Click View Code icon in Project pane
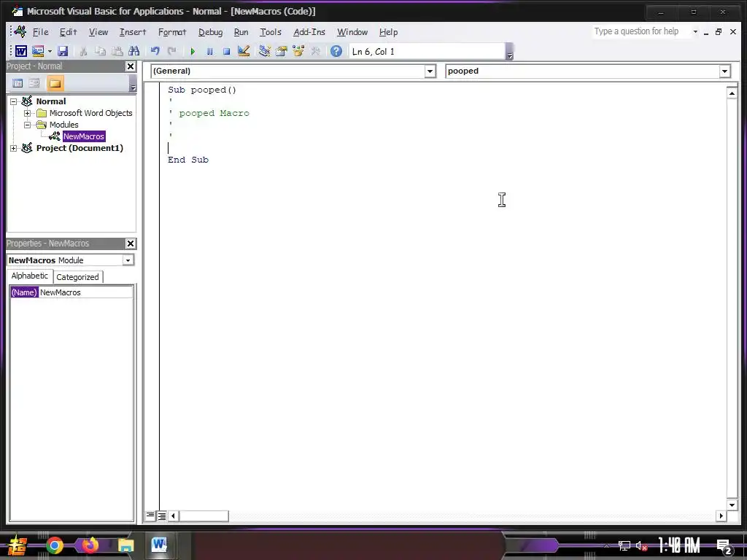The image size is (747, 560). tap(18, 83)
